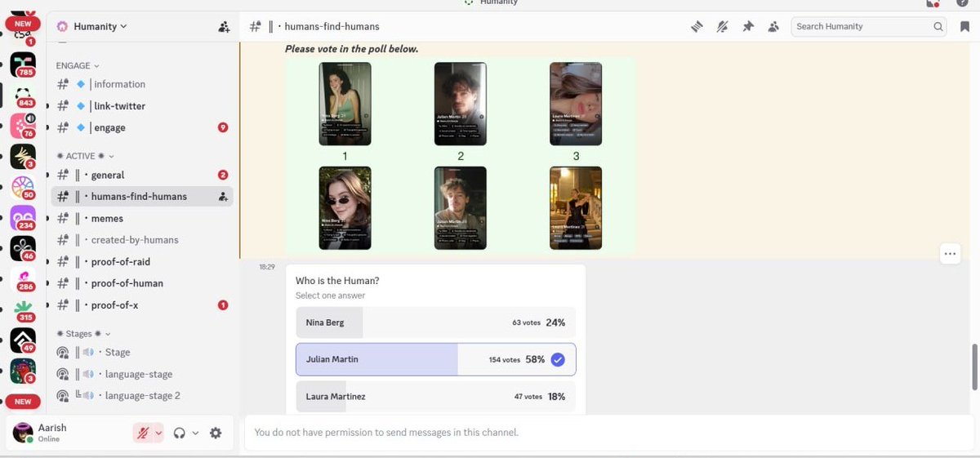The image size is (980, 458).
Task: Open server with 785 badge
Action: coord(23,64)
